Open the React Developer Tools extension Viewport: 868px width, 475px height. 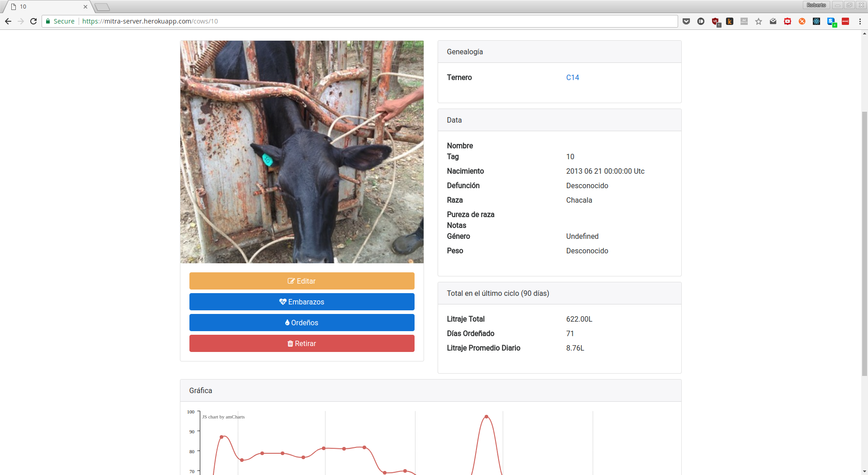click(x=816, y=21)
